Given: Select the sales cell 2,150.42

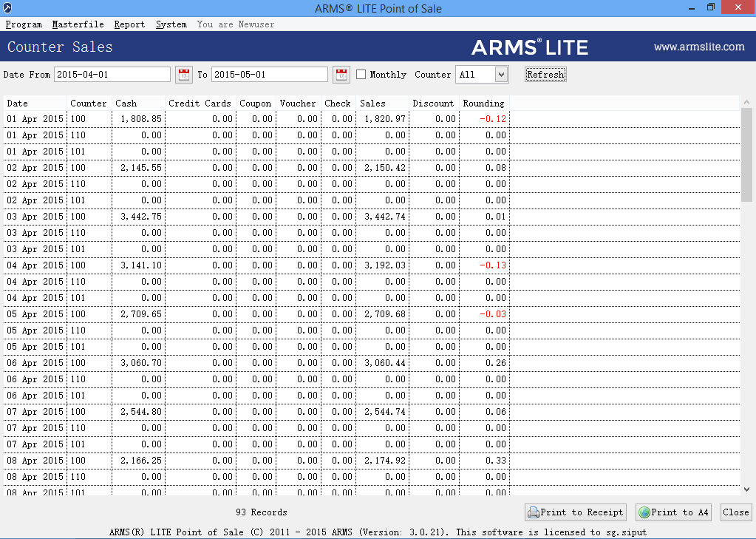Looking at the screenshot, I should click(x=385, y=168).
